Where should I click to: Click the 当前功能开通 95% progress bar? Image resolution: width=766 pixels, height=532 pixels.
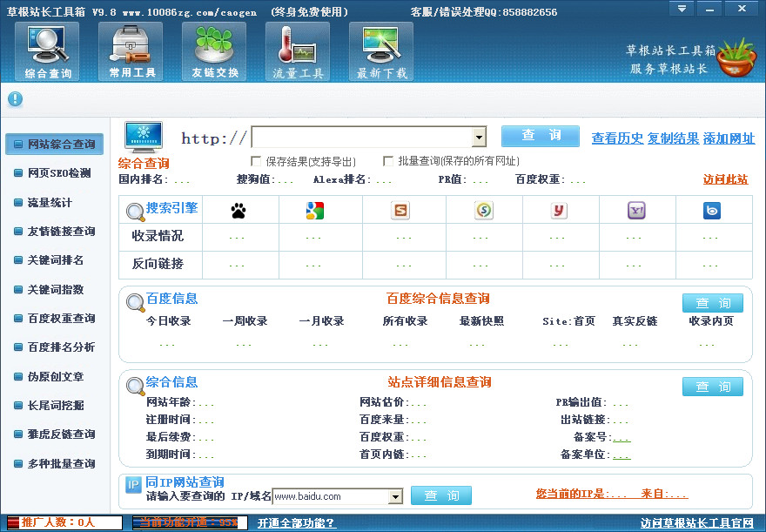coord(190,522)
